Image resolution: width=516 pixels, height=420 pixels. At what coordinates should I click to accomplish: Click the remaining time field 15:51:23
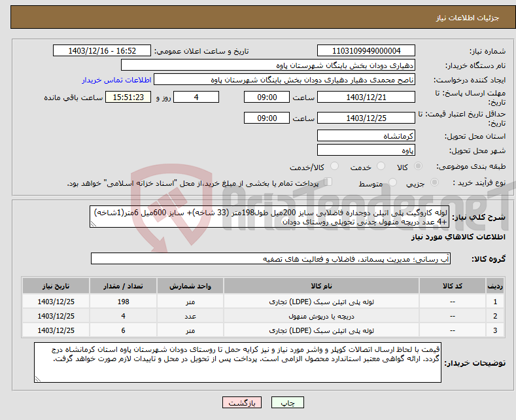[128, 97]
